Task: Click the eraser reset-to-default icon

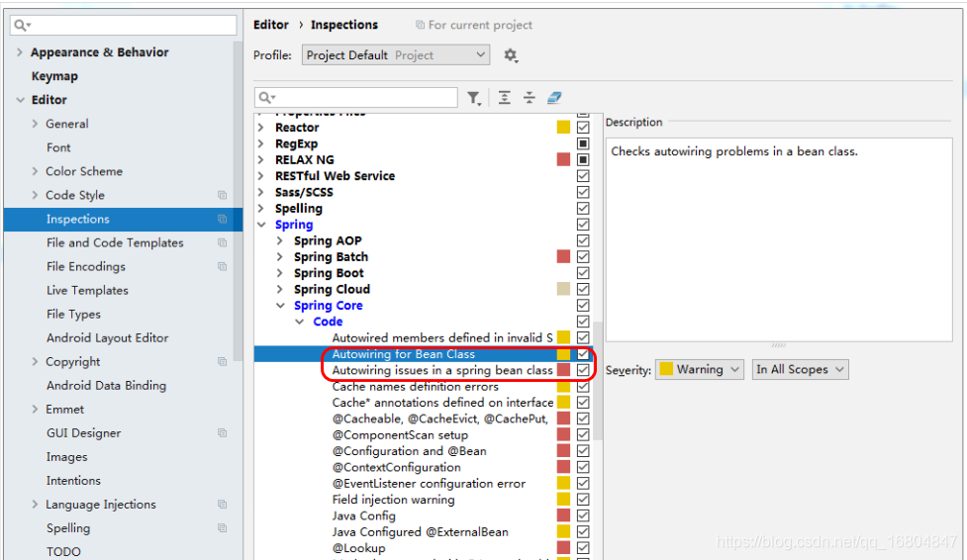Action: pos(554,97)
